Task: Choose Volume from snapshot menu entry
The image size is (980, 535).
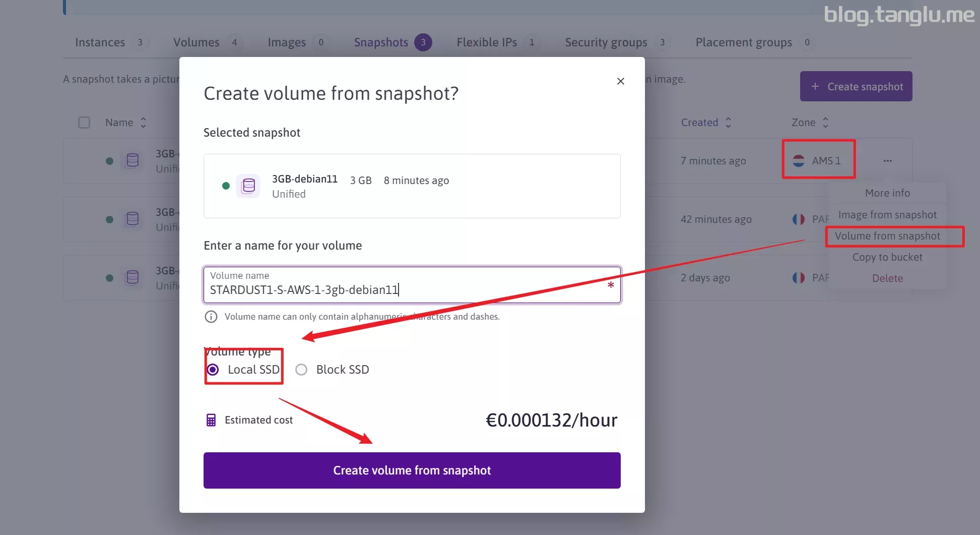Action: [887, 236]
